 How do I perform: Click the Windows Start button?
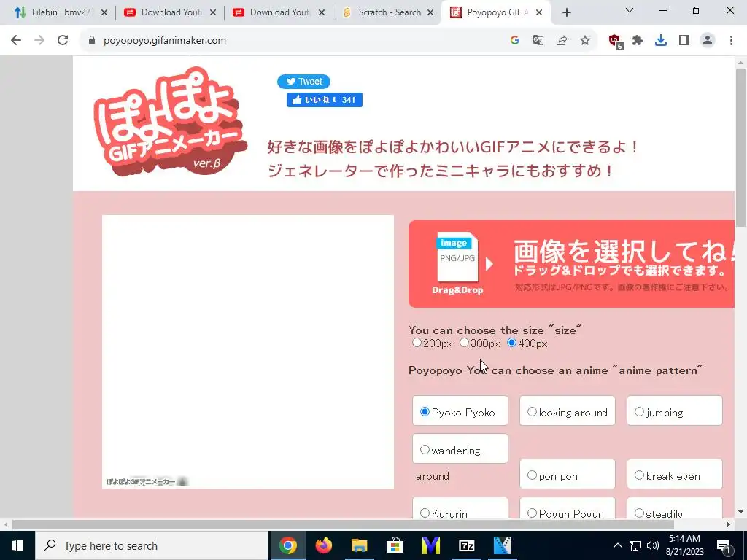[18, 545]
